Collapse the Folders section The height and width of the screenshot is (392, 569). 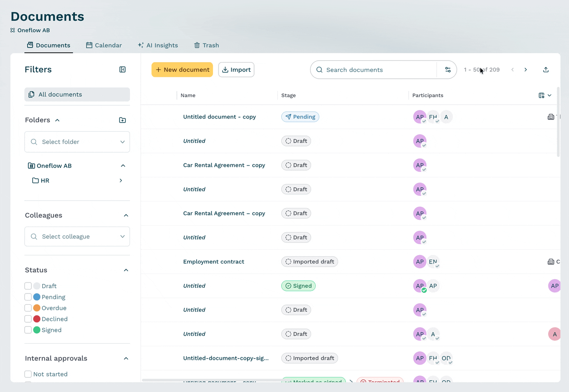coord(57,120)
